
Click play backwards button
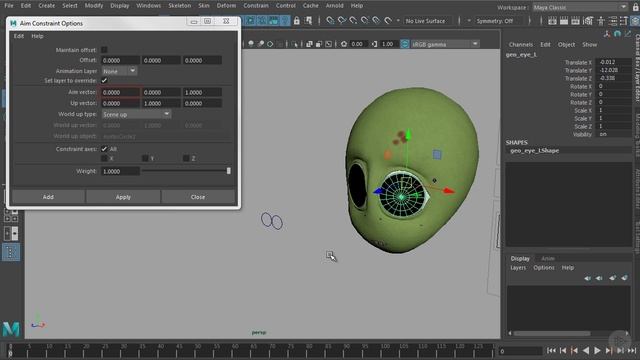[586, 351]
